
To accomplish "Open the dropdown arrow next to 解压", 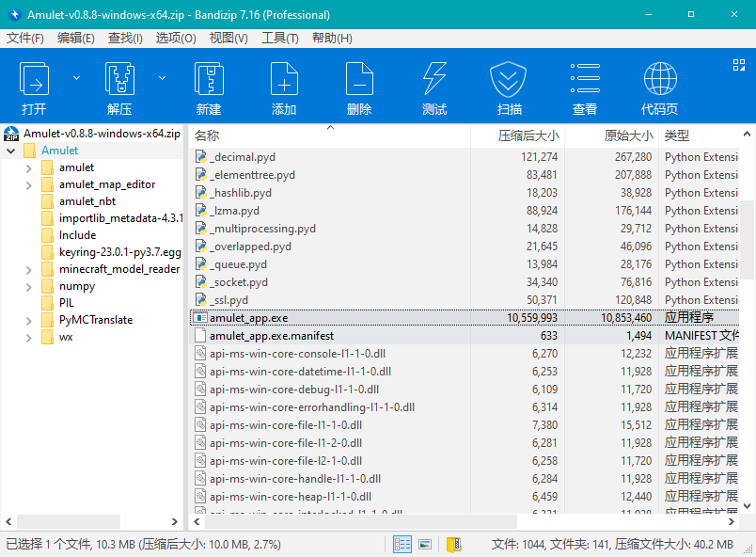I will point(162,78).
